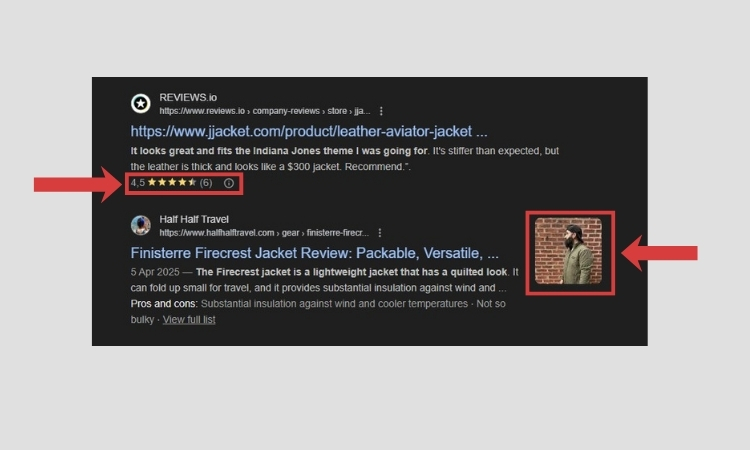Click the rating info circle icon

coord(229,183)
